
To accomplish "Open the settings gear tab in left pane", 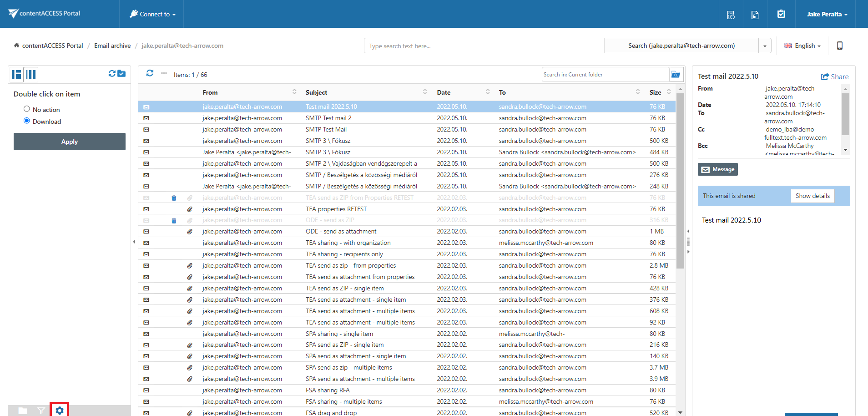I will coord(60,410).
